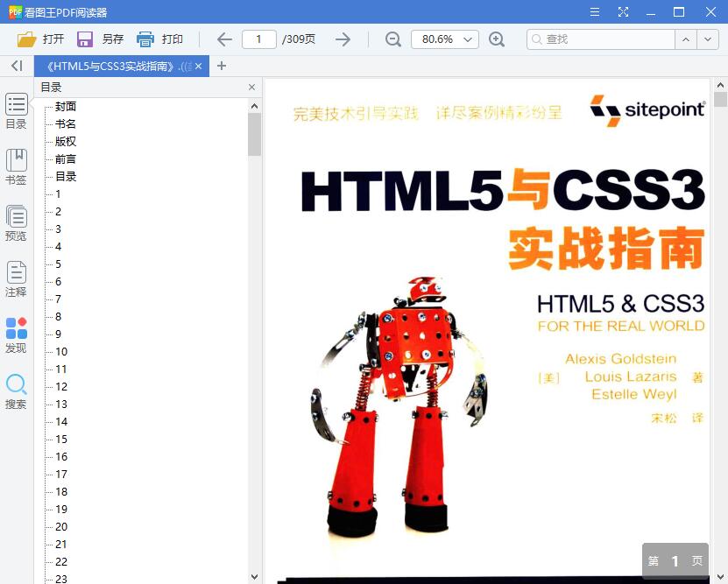728x584 pixels.
Task: Open the 搜索 search sidebar panel
Action: [x=17, y=391]
